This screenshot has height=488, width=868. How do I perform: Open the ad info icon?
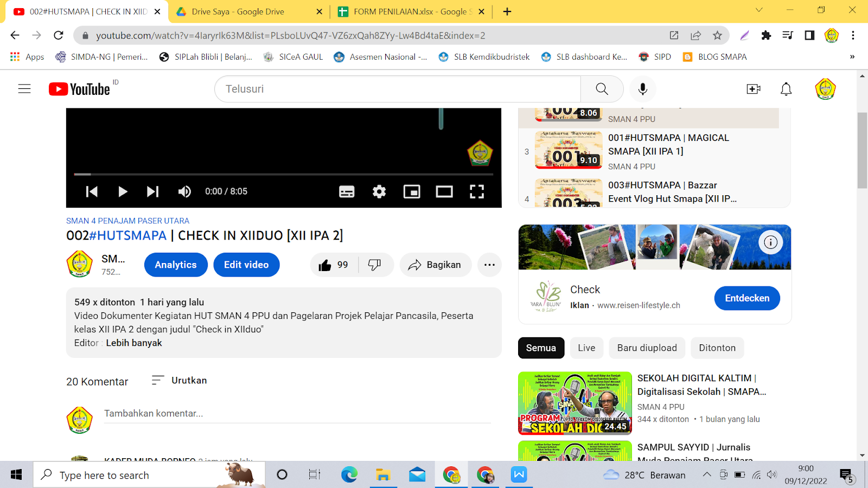770,242
